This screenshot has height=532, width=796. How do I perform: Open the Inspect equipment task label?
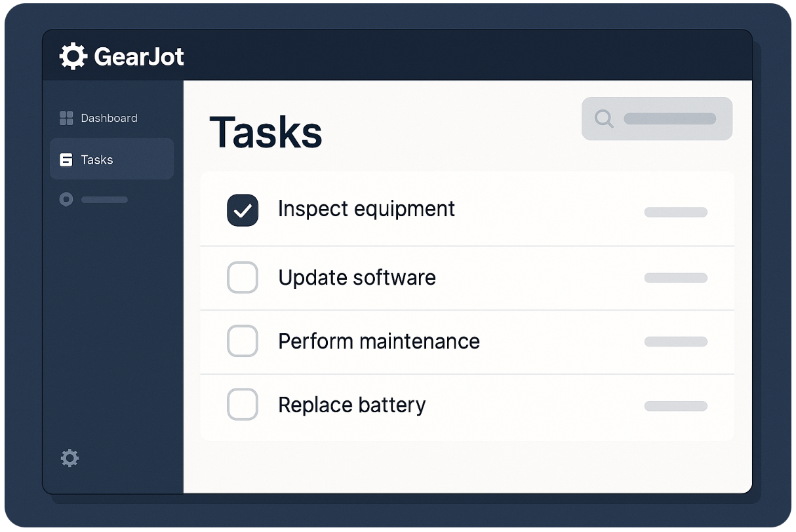[x=367, y=209]
